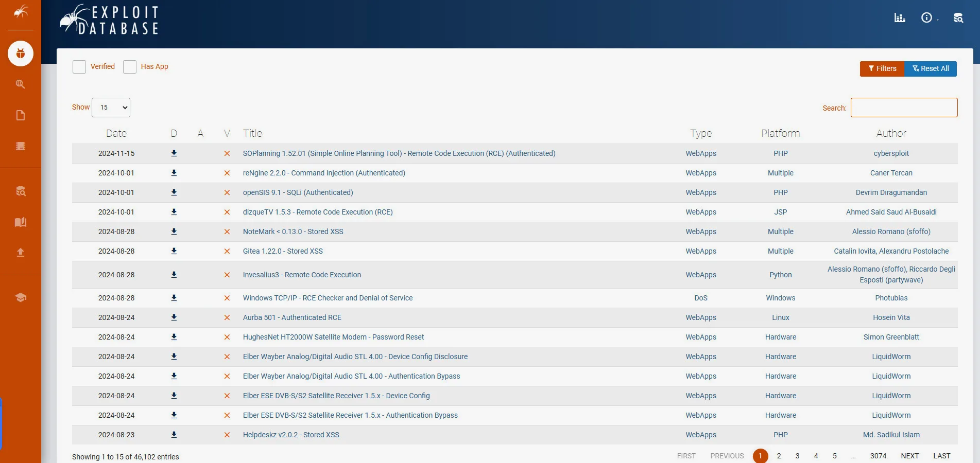The height and width of the screenshot is (463, 980).
Task: Download Elber Wayber Authentication Bypass exploit
Action: point(174,376)
